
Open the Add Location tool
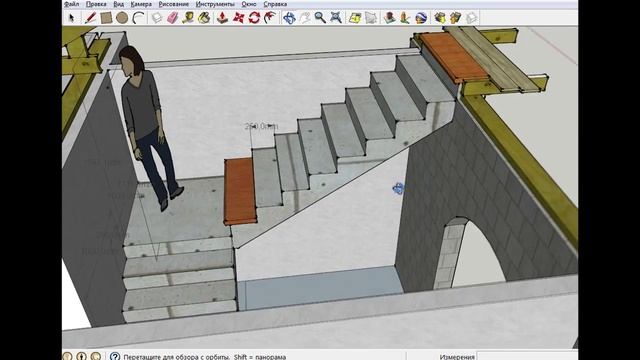coord(355,18)
